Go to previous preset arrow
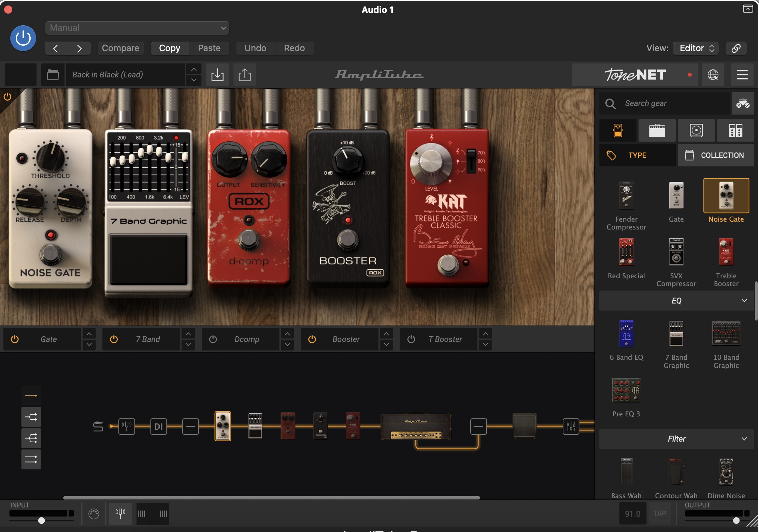The image size is (759, 532). coord(56,48)
